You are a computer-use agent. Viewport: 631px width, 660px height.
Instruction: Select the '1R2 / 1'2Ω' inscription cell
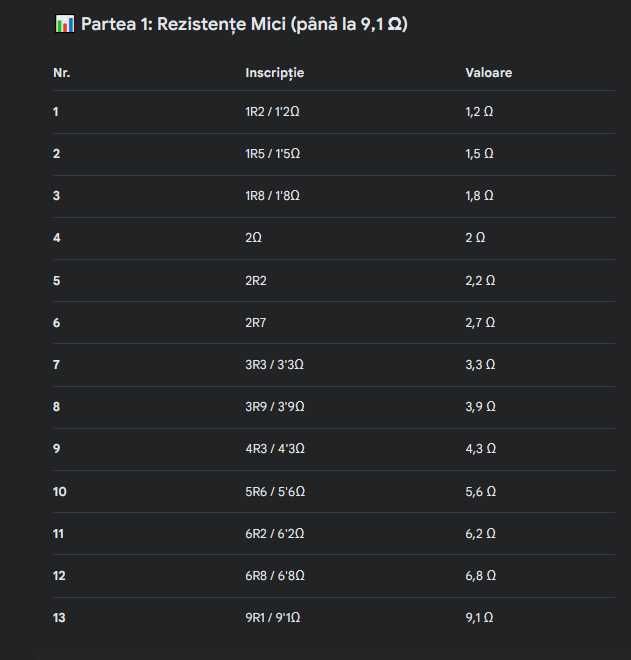(x=272, y=112)
